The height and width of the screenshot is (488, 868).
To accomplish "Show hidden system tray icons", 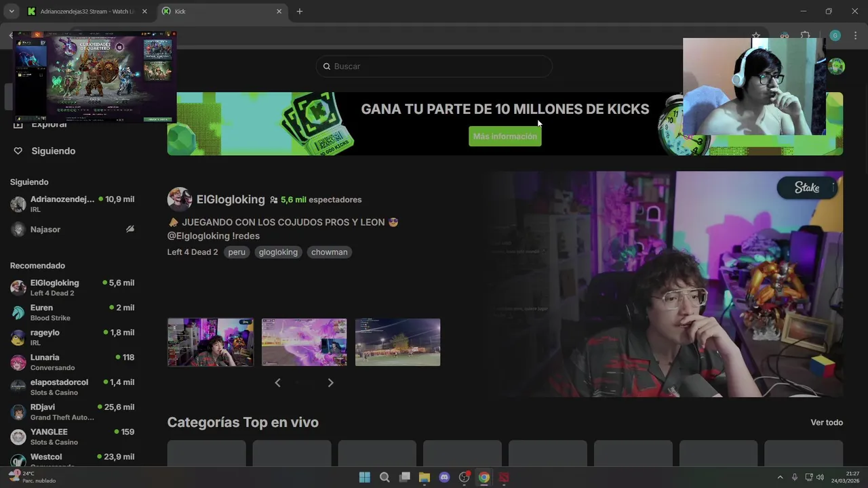I will point(780,477).
